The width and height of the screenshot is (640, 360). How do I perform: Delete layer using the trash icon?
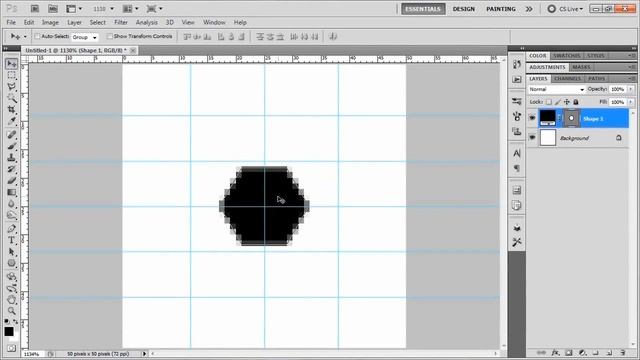622,353
